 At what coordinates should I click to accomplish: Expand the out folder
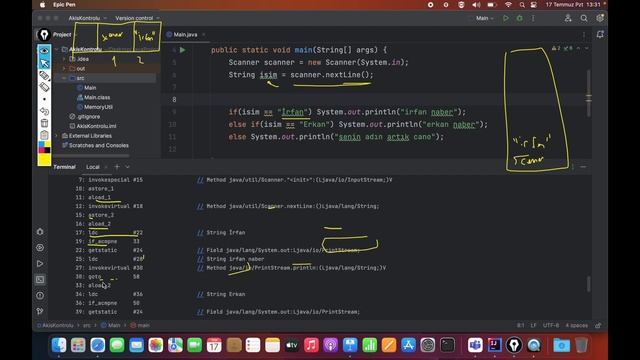click(x=64, y=69)
